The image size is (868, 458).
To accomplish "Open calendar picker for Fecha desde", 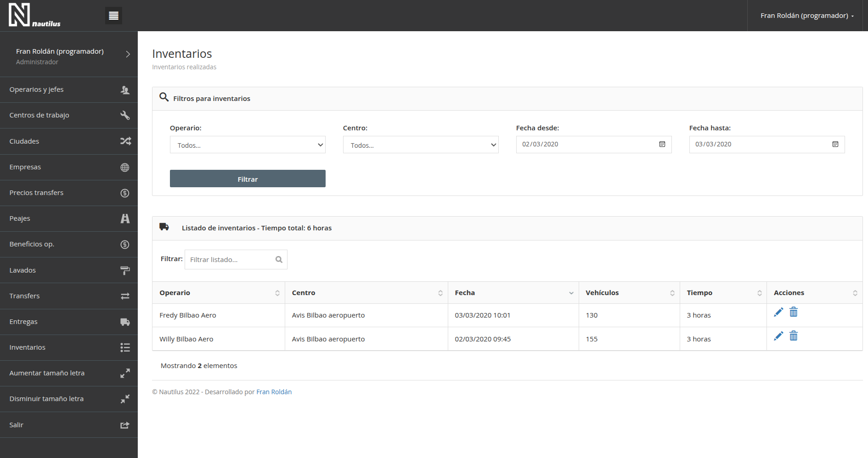I will [662, 144].
